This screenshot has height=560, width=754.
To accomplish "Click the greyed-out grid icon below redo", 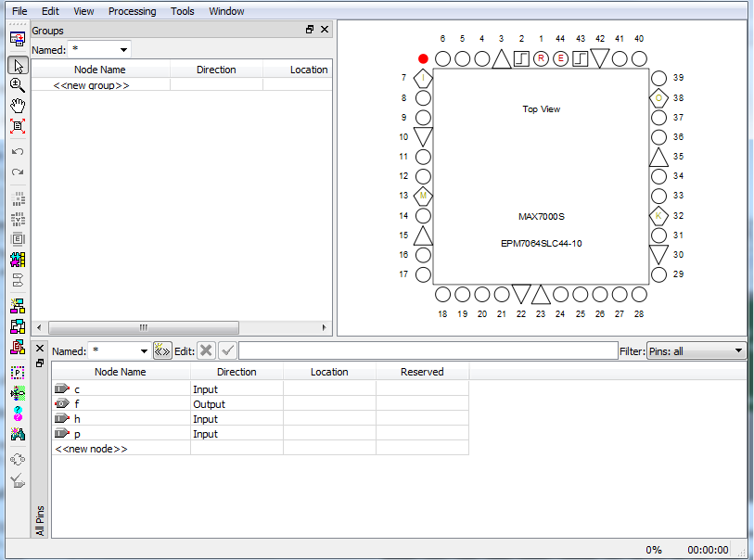I will pos(18,198).
